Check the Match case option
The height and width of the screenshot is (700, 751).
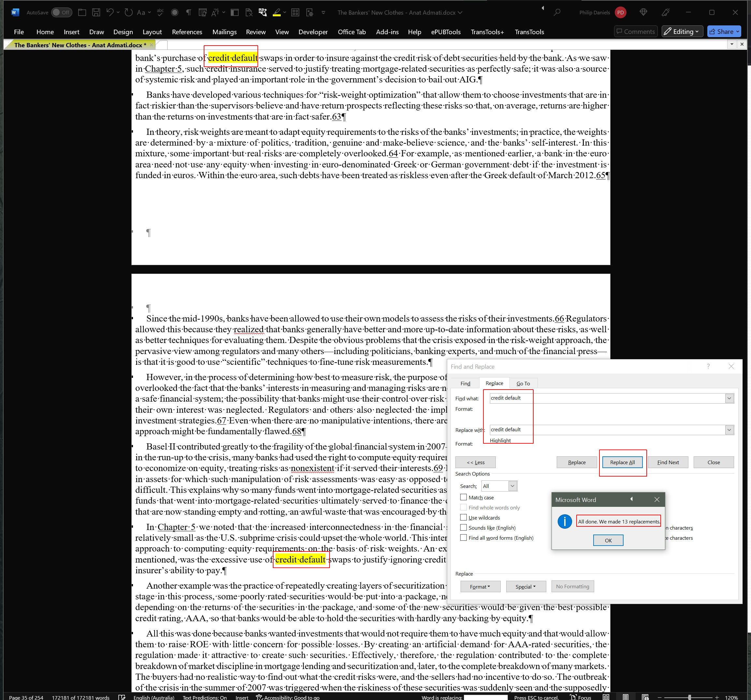[x=464, y=497]
